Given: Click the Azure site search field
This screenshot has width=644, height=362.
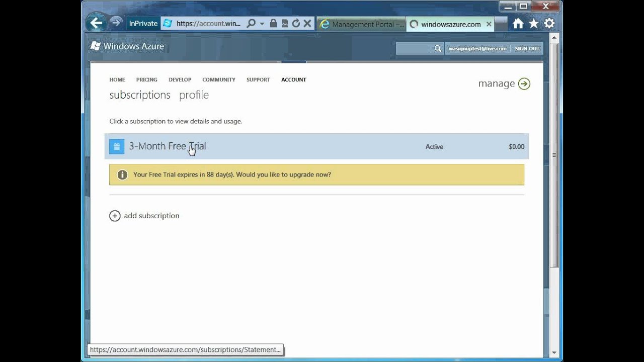Looking at the screenshot, I should pos(414,48).
